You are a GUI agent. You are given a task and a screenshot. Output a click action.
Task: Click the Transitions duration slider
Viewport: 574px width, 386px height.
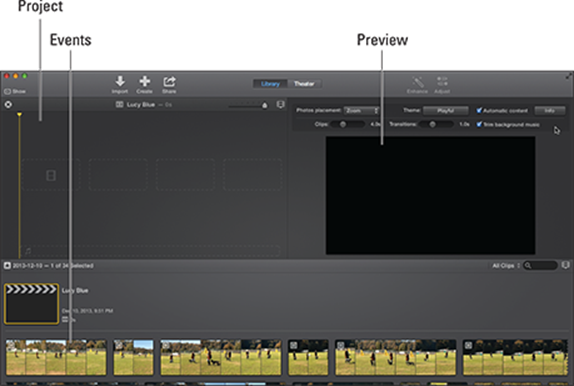coord(437,125)
